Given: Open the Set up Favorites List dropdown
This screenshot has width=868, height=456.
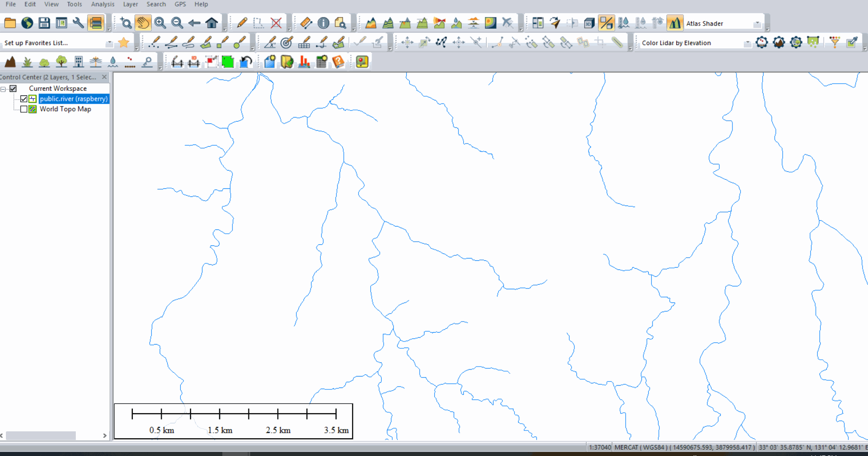Looking at the screenshot, I should point(109,43).
